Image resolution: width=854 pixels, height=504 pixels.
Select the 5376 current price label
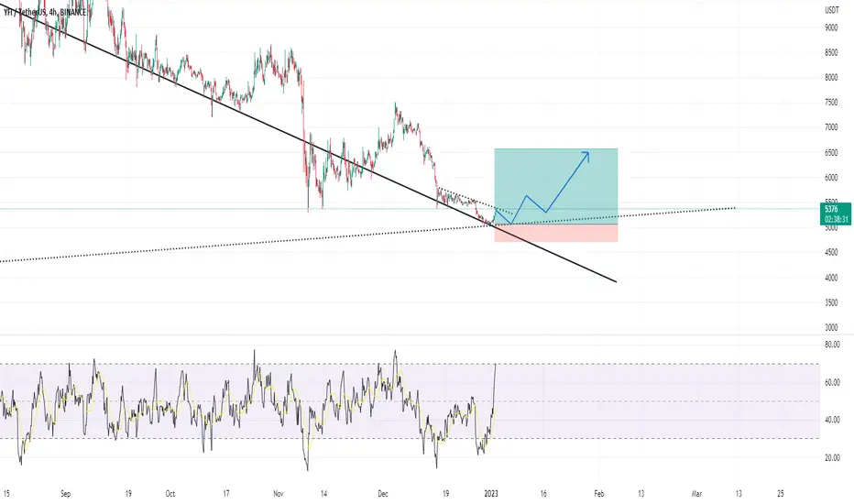pyautogui.click(x=831, y=209)
